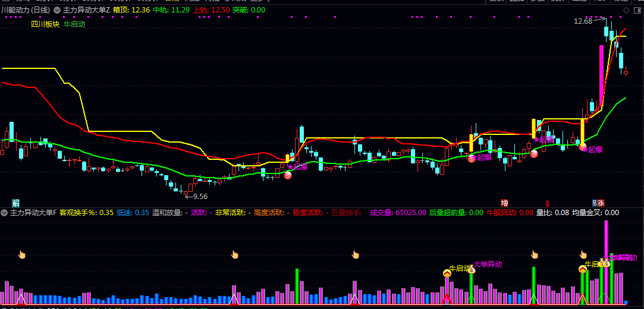Open the 财 event marker on timeline
Screen dimensions: 644x309
tap(595, 203)
